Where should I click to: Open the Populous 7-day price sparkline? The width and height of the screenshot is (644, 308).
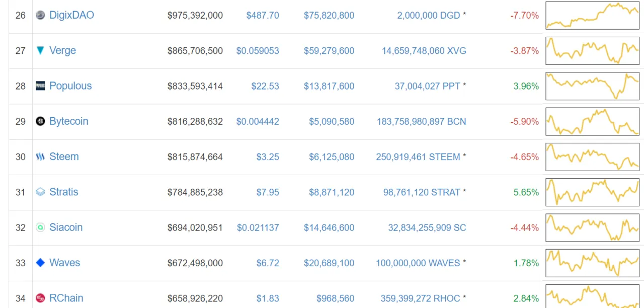pos(592,86)
